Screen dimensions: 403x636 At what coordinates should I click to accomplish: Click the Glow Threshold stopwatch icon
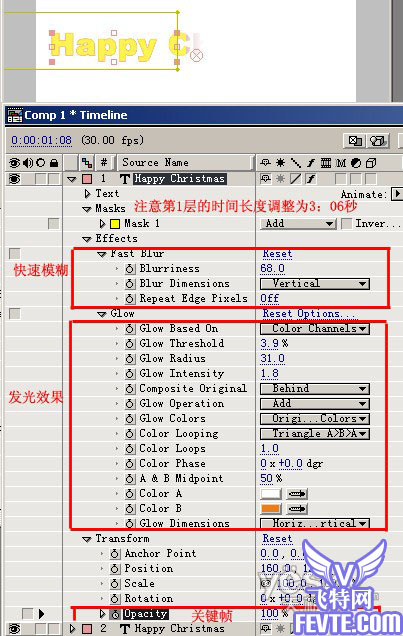130,344
